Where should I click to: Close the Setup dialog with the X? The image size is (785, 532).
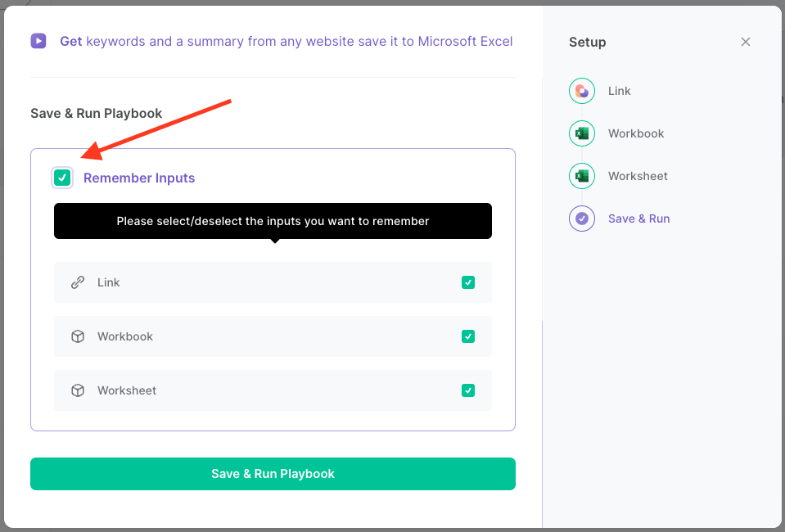coord(746,42)
